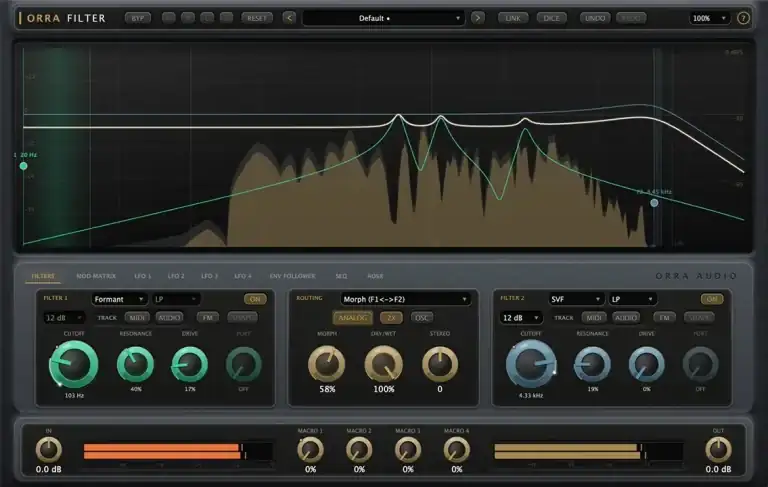Click the Filter 1 SHAPE button
This screenshot has height=487, width=768.
coord(242,318)
